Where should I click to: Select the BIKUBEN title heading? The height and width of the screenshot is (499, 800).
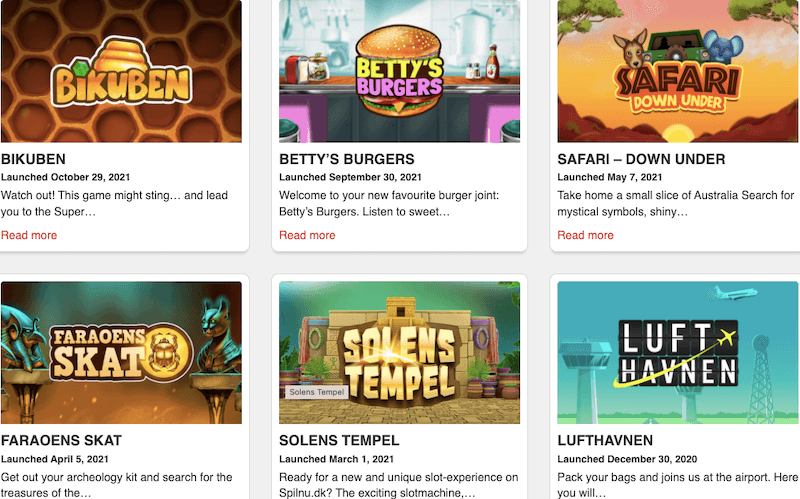click(33, 159)
